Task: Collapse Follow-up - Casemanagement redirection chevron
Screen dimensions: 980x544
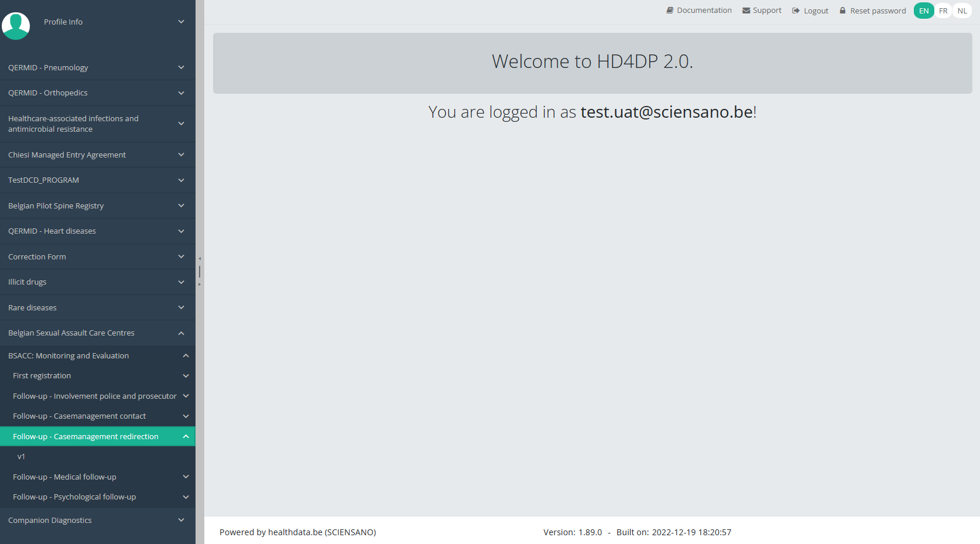Action: [186, 436]
